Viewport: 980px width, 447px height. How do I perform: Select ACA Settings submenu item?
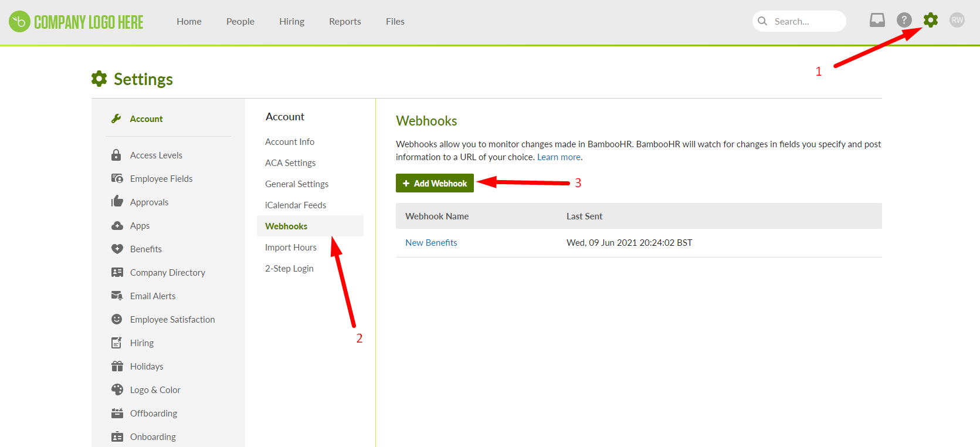[290, 162]
